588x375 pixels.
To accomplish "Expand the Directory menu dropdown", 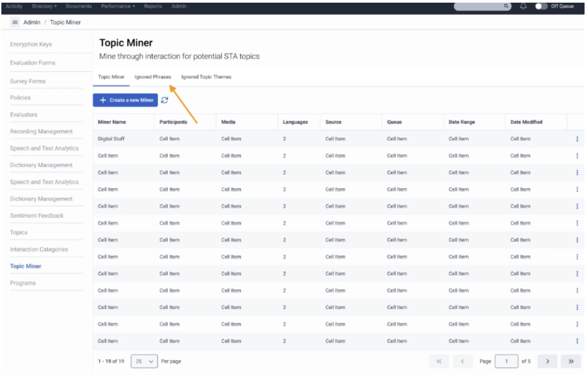I will [44, 6].
